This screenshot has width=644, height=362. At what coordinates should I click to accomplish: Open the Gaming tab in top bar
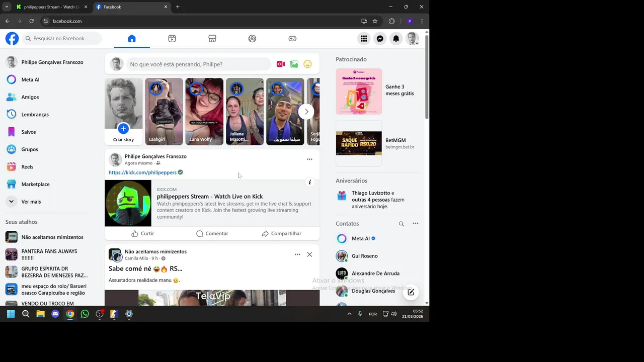coord(292,39)
